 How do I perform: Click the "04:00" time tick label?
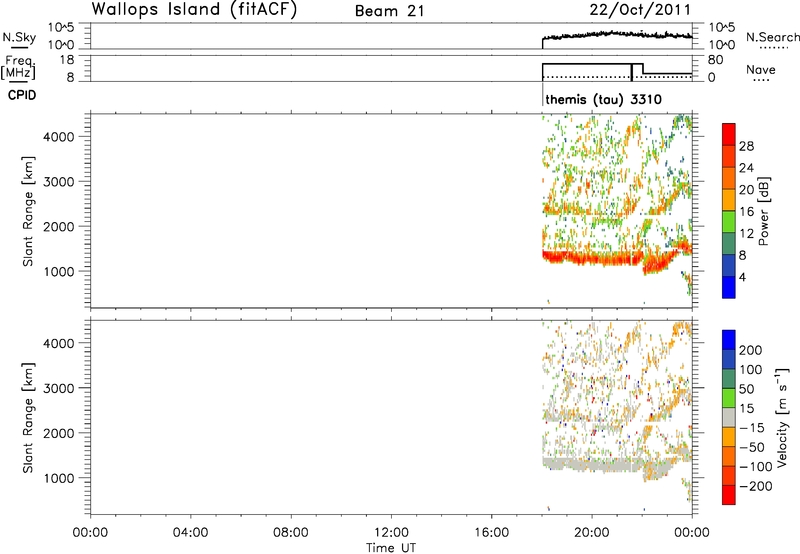coord(190,533)
